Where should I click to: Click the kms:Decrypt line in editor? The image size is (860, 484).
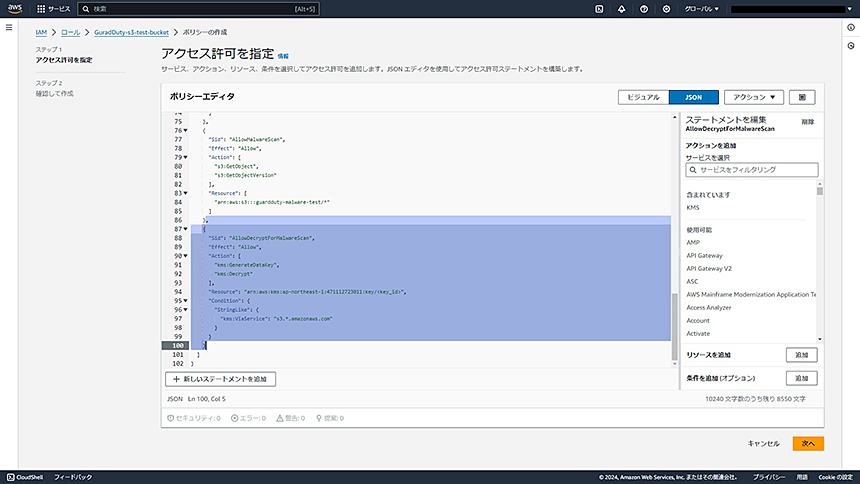point(234,274)
